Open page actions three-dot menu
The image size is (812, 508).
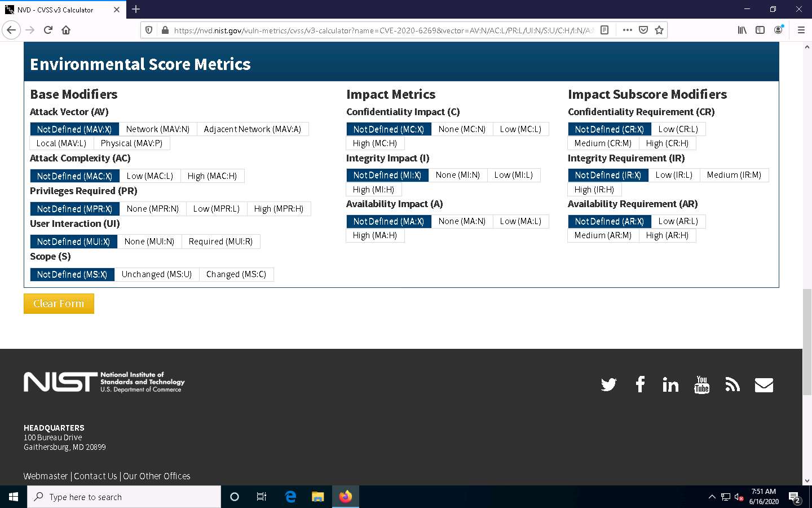tap(627, 30)
